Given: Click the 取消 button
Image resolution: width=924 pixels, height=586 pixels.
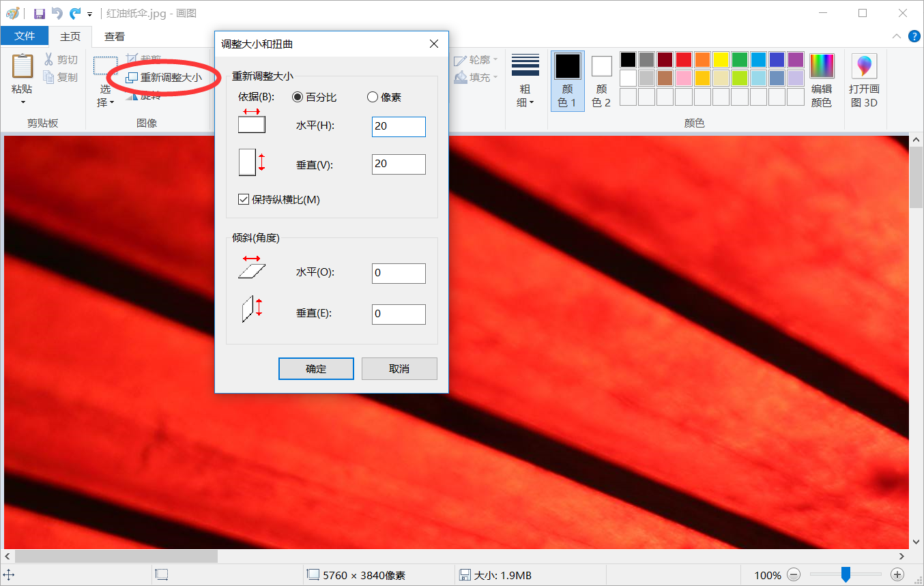Looking at the screenshot, I should pyautogui.click(x=399, y=368).
